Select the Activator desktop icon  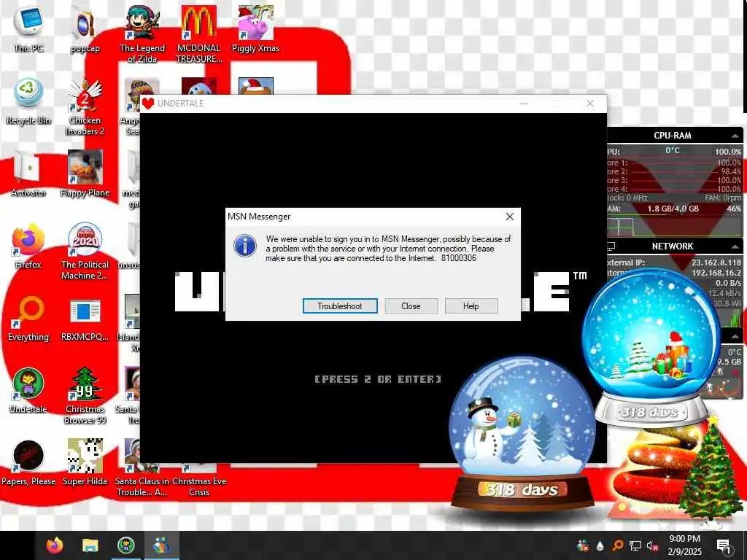28,174
